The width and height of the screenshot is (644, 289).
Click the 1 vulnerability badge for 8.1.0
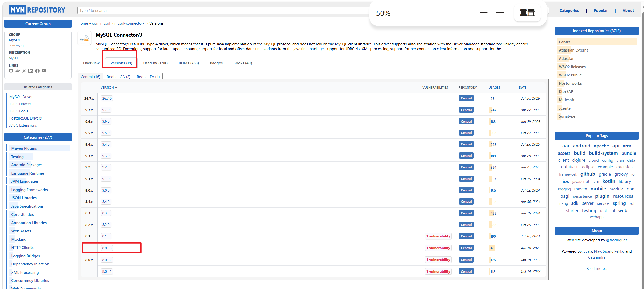pyautogui.click(x=438, y=236)
